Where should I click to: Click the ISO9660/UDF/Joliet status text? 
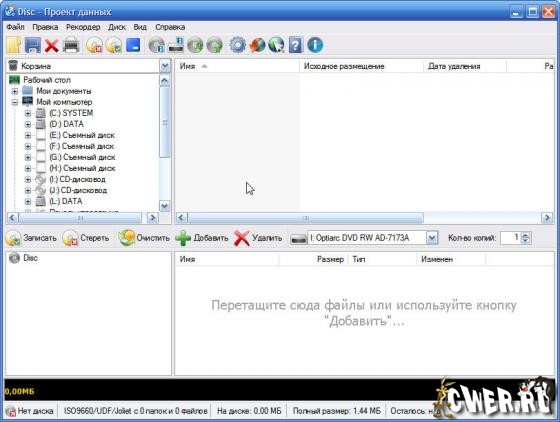(135, 411)
